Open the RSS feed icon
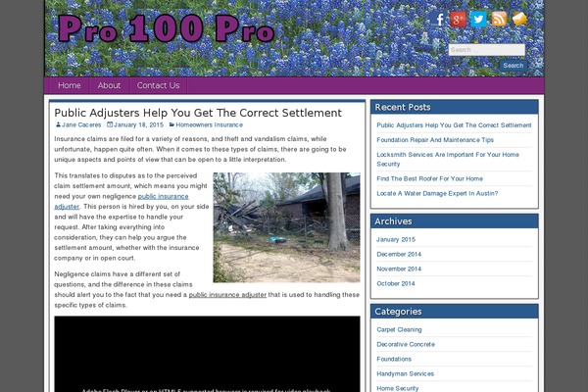 click(x=499, y=19)
